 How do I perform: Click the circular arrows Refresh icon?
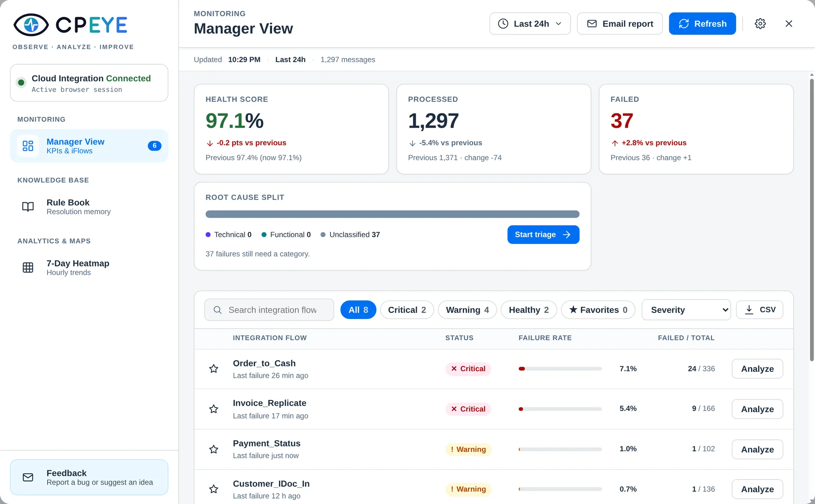[684, 24]
